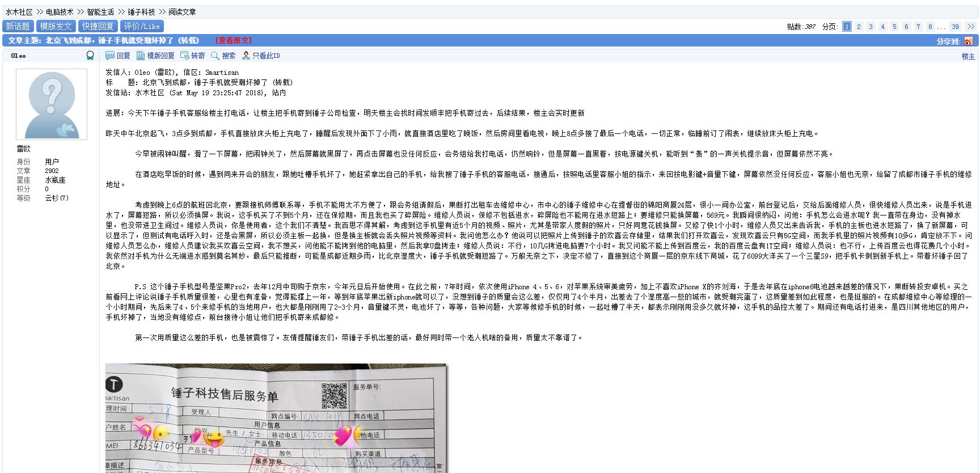Screen dimensions: 980x473
Task: Click the 文章主题 title bar text
Action: tap(103, 41)
